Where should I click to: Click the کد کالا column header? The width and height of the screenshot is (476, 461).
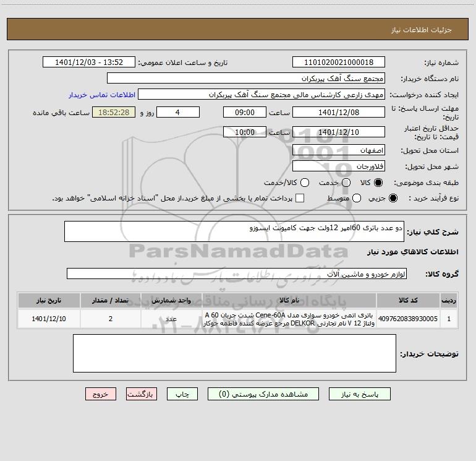tap(408, 300)
